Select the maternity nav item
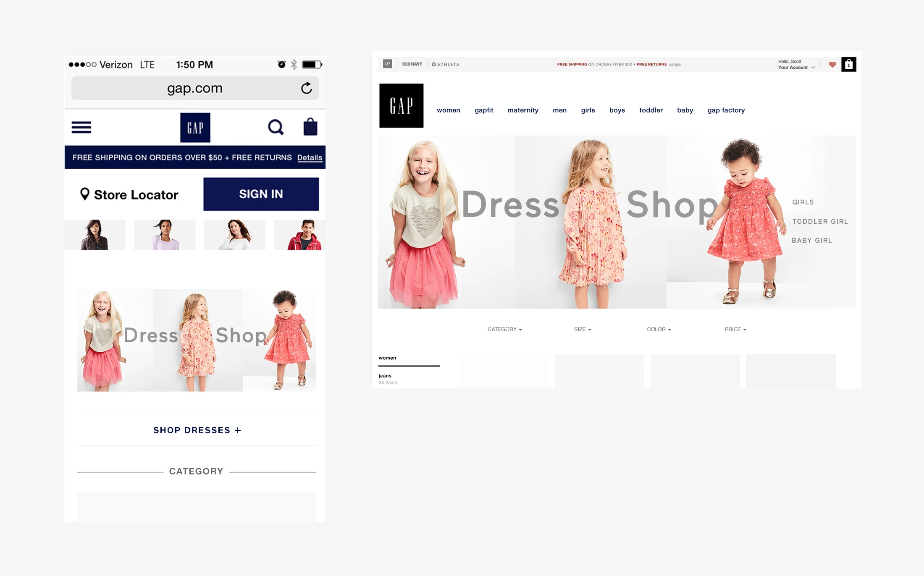This screenshot has height=576, width=924. pos(523,110)
